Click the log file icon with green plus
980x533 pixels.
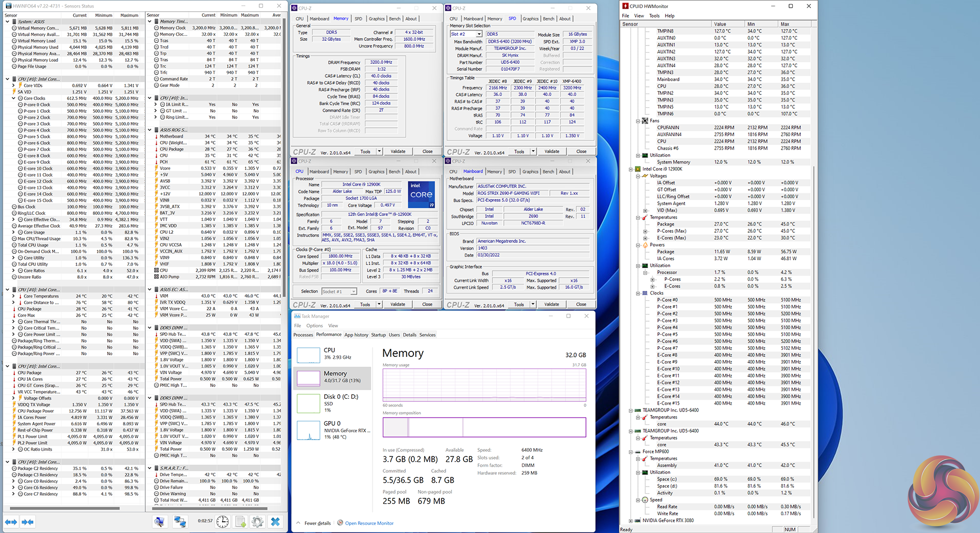[x=240, y=521]
